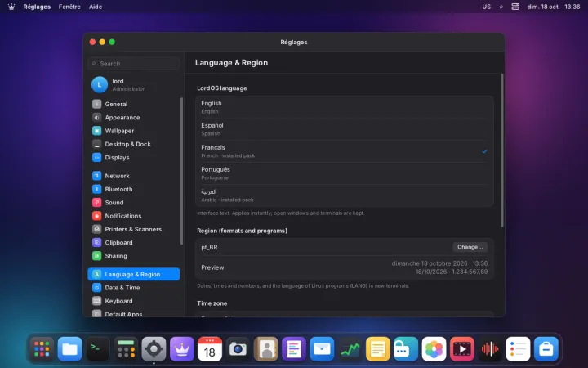Viewport: 588px width, 368px height.
Task: Click the Preview date format text
Action: 439,267
